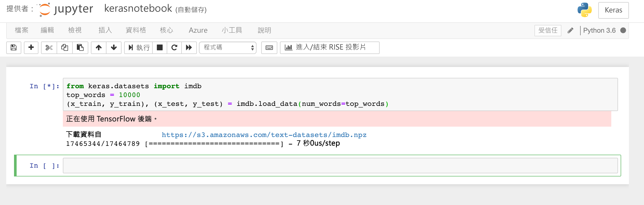This screenshot has height=205, width=644.
Task: Run the cell with 執行 button
Action: [x=139, y=48]
